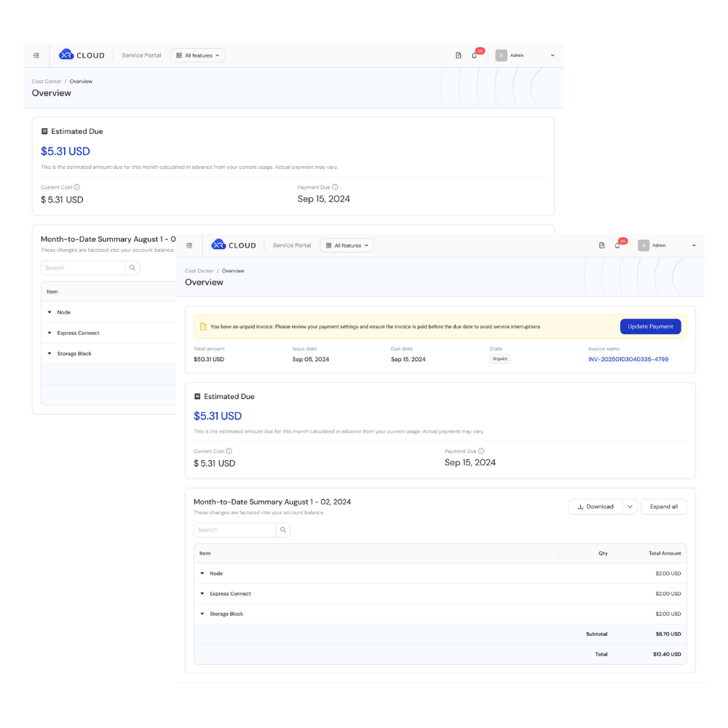Image resolution: width=728 pixels, height=728 pixels.
Task: Click search magnifier button in back window
Action: click(132, 268)
